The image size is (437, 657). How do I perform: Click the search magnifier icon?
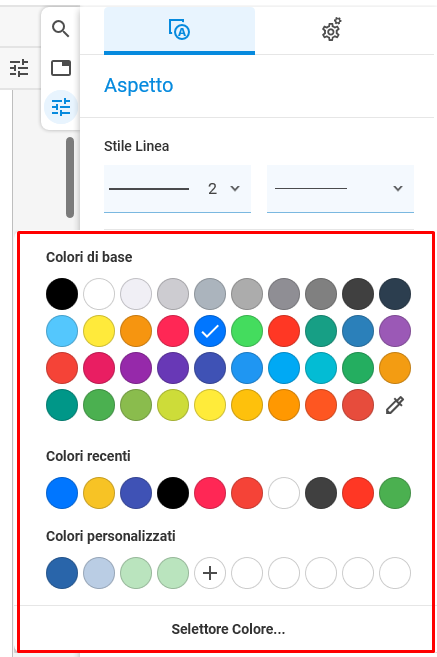(x=61, y=29)
